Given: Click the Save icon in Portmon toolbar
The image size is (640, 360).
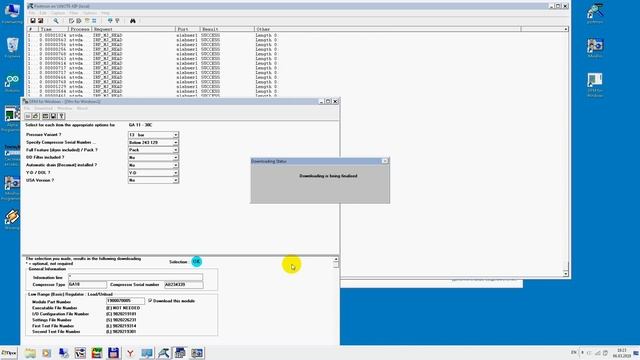Looking at the screenshot, I should [x=33, y=21].
